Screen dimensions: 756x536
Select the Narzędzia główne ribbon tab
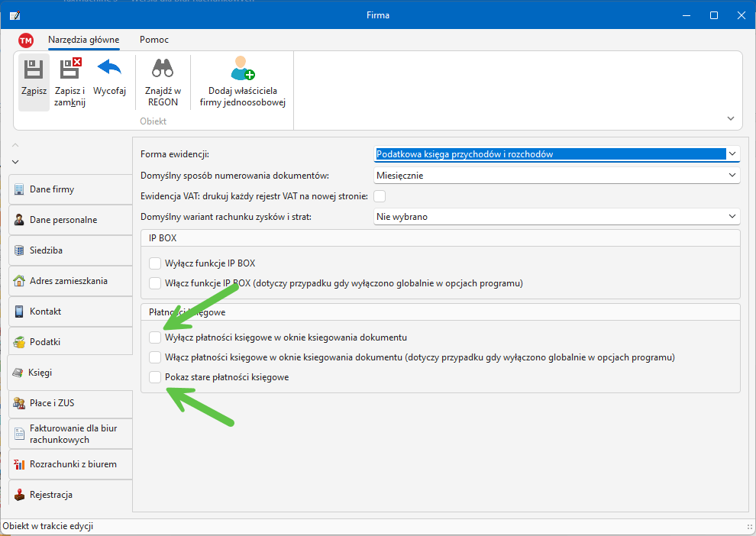point(83,40)
